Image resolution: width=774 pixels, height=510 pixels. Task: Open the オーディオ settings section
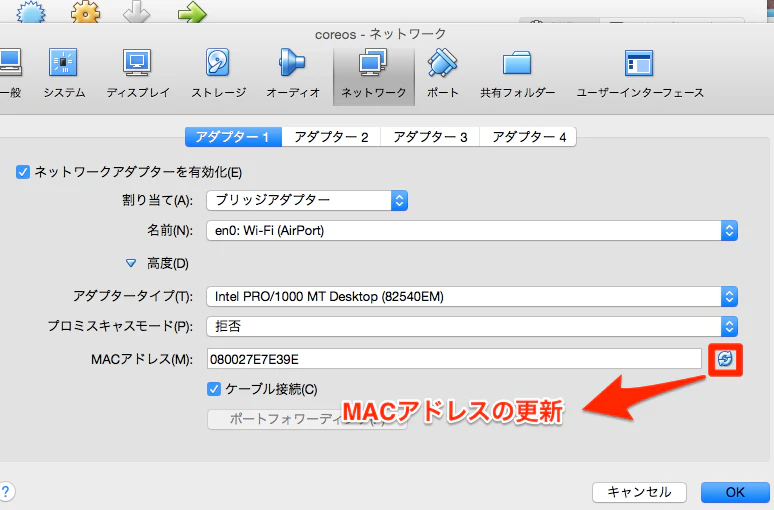(x=293, y=74)
